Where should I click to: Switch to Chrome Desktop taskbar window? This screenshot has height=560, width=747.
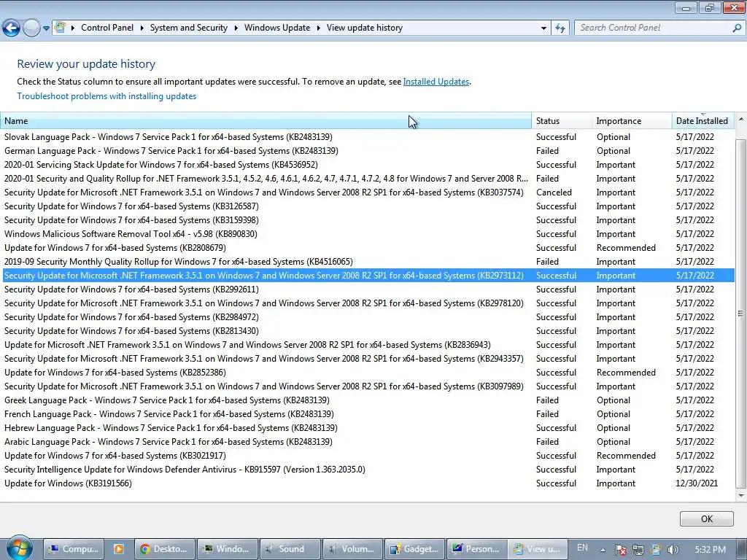[165, 549]
